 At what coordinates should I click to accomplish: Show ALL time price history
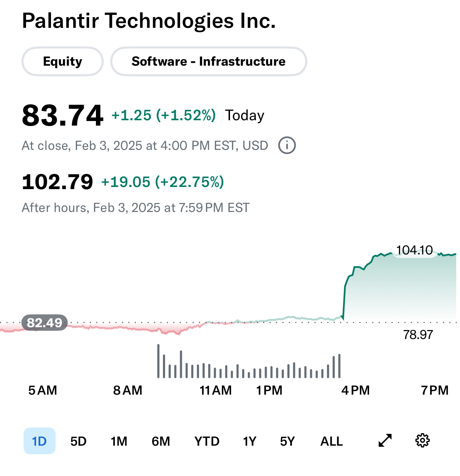[x=332, y=441]
